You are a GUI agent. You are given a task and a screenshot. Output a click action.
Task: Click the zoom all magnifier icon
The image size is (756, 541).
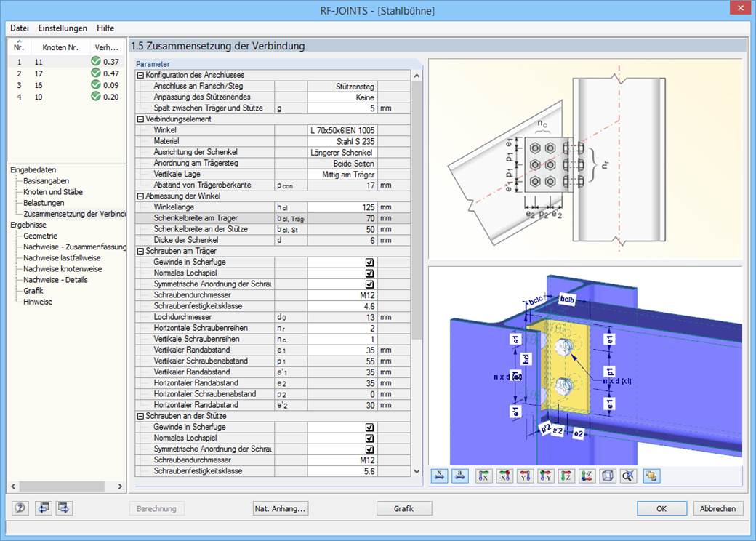[629, 476]
